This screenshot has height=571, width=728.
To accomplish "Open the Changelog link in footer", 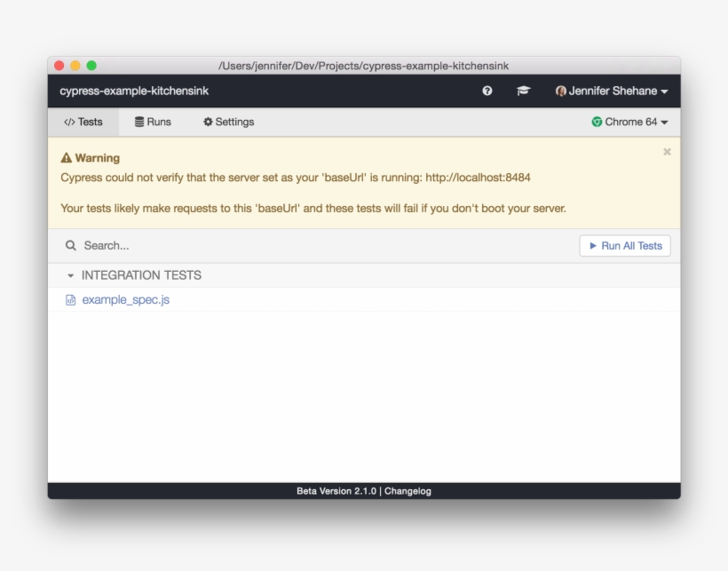I will (x=408, y=491).
